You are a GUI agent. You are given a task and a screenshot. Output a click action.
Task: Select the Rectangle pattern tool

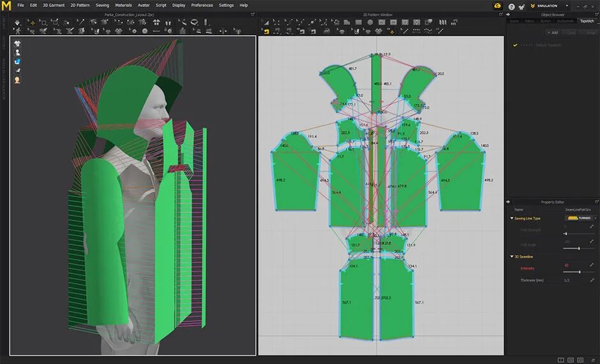(359, 22)
